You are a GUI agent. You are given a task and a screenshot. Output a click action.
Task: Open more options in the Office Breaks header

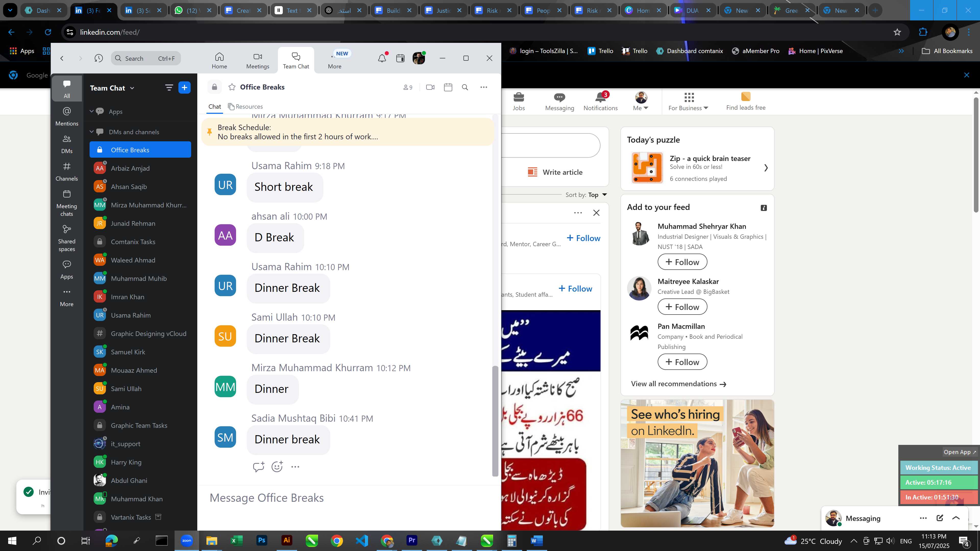click(484, 87)
